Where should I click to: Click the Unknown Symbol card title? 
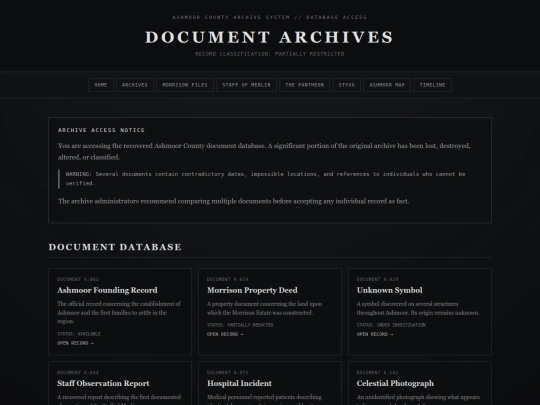pos(390,290)
